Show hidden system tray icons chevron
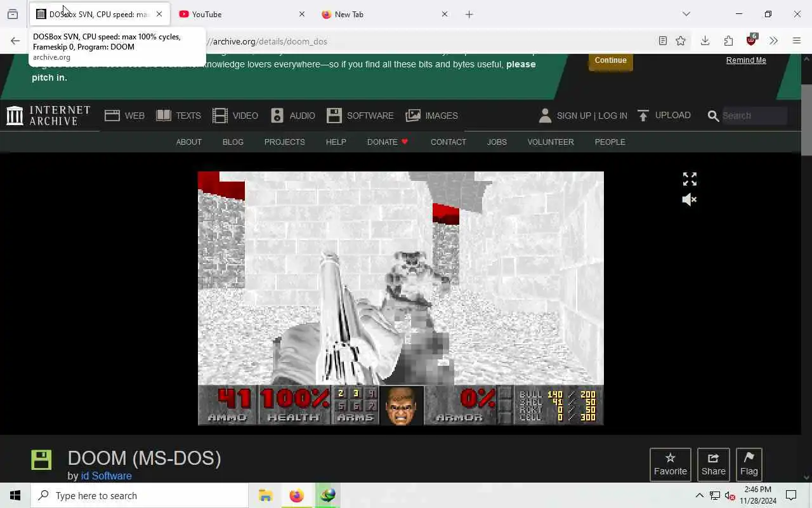 coord(699,495)
